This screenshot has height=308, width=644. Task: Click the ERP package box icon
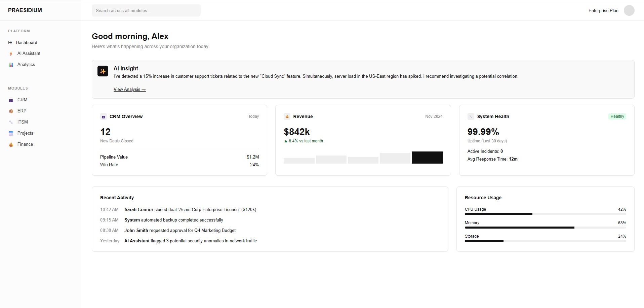[x=11, y=111]
